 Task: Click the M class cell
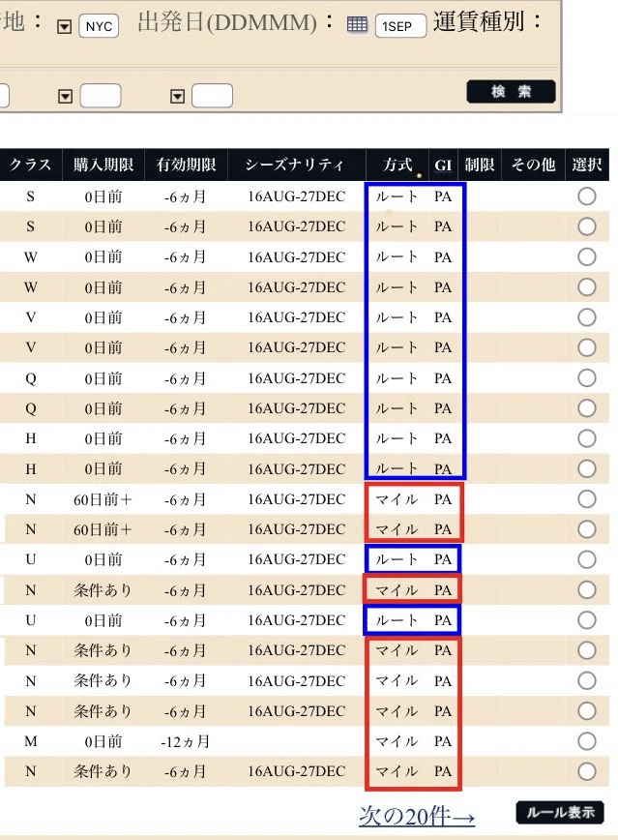[x=31, y=741]
